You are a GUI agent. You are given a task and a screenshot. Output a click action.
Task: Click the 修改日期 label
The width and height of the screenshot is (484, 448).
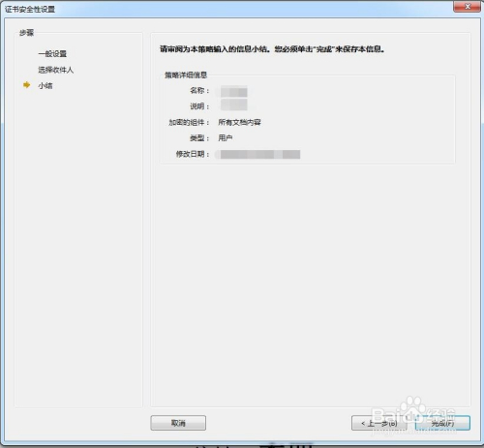[x=193, y=154]
